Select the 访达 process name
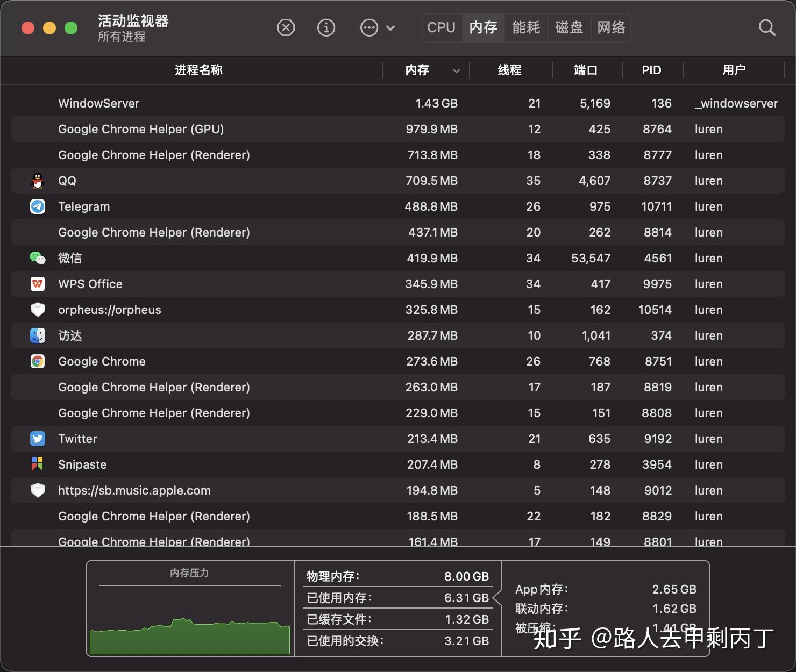796x672 pixels. pos(70,335)
